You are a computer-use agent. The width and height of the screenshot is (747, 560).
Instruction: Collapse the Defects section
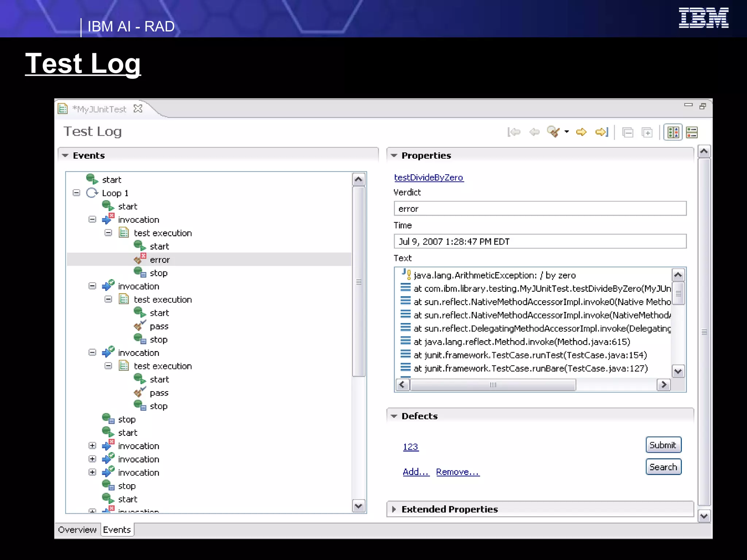pos(394,416)
